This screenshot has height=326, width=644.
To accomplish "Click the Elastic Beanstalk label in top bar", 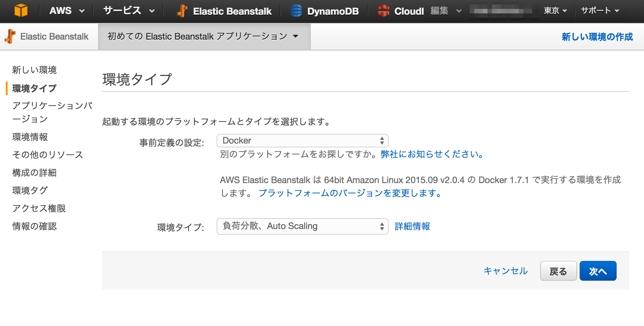I will [232, 11].
